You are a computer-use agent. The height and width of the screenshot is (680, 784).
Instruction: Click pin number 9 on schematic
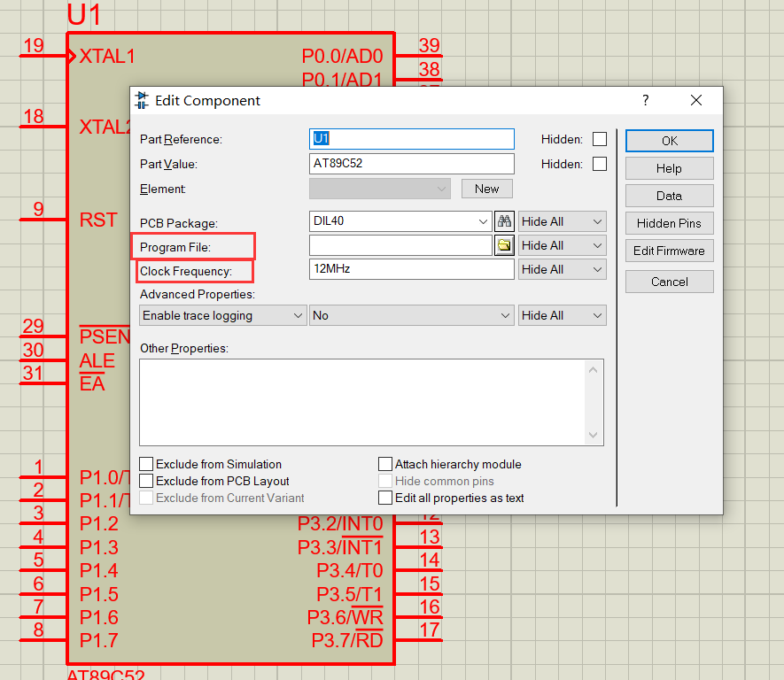tap(38, 209)
